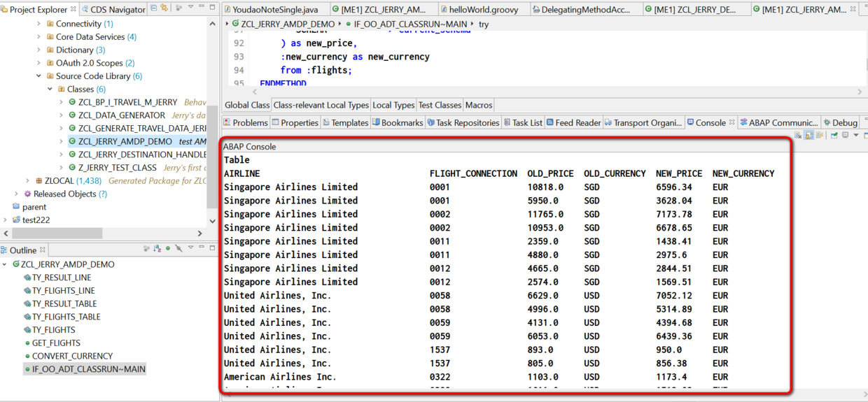Toggle Link with Editor in Project Explorer
This screenshot has height=402, width=868.
pyautogui.click(x=164, y=8)
